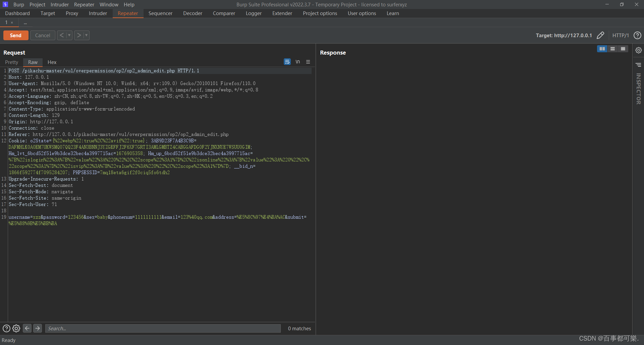This screenshot has width=644, height=345.
Task: Open the Intruder menu in menu bar
Action: coord(60,4)
